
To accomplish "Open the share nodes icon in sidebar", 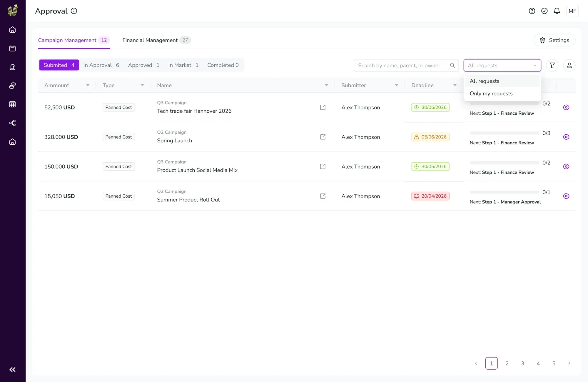I will click(12, 123).
